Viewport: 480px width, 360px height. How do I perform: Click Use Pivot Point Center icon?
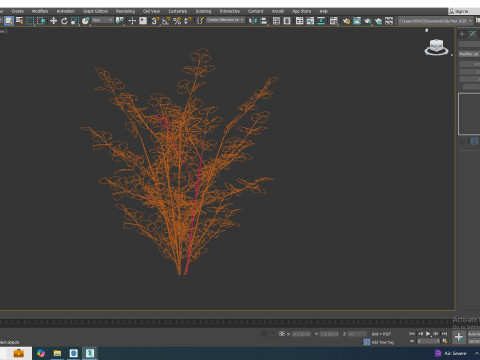coord(120,21)
